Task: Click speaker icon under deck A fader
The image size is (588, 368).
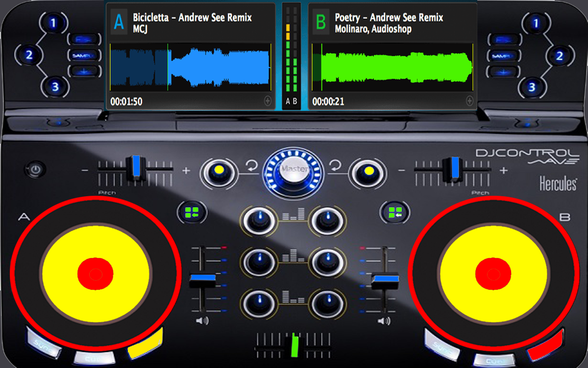Action: pyautogui.click(x=202, y=321)
